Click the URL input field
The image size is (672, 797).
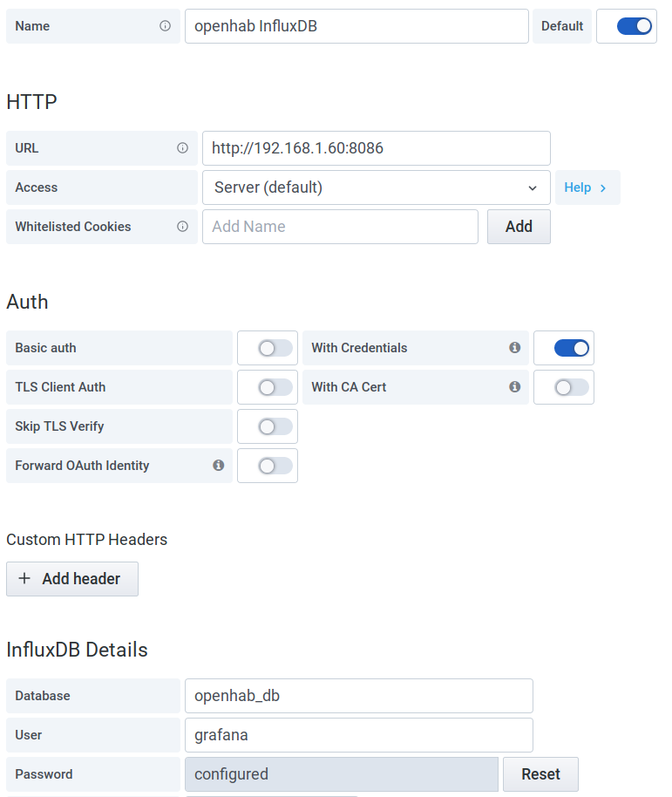pyautogui.click(x=377, y=148)
